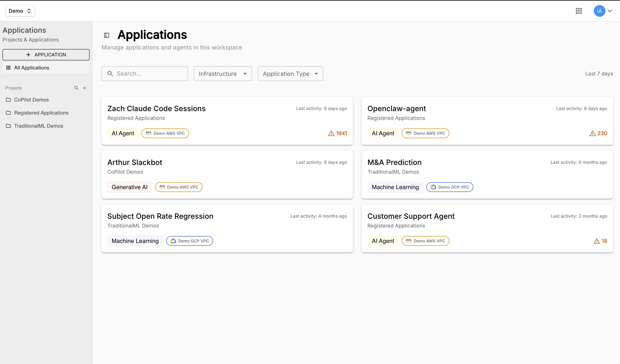Click CoPilot Demos subtitle on Arthur Slackbot

point(125,172)
